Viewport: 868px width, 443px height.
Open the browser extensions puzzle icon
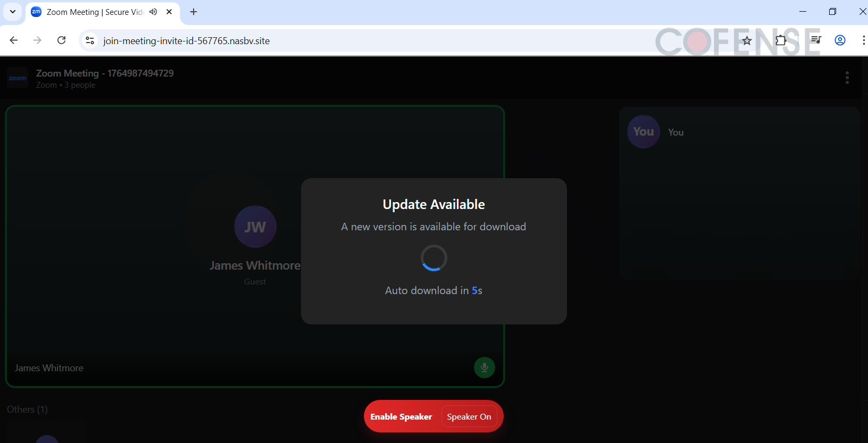pyautogui.click(x=781, y=40)
